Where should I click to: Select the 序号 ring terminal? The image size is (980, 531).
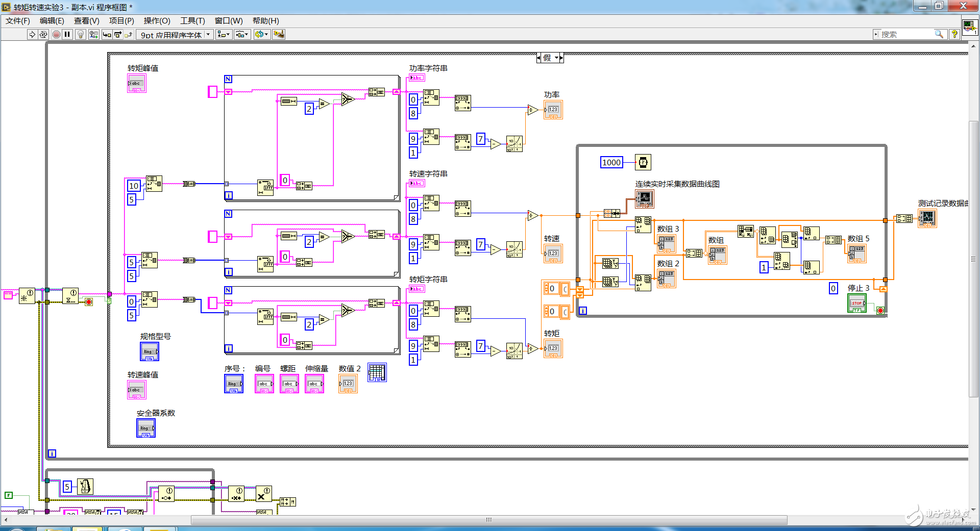(x=234, y=384)
